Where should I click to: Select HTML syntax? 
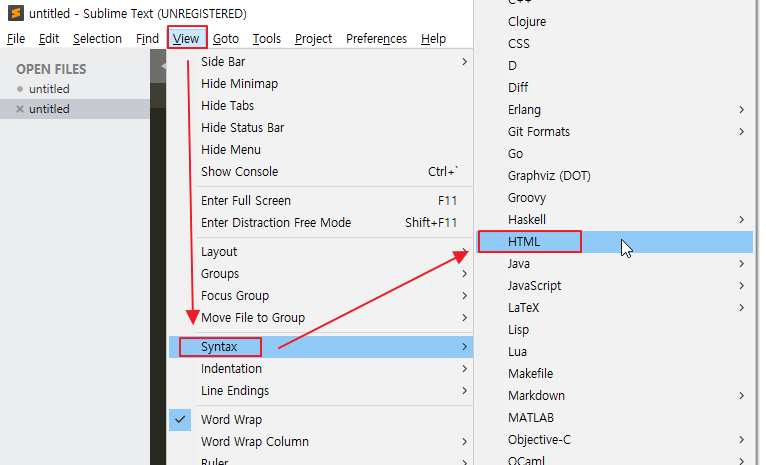coord(615,241)
